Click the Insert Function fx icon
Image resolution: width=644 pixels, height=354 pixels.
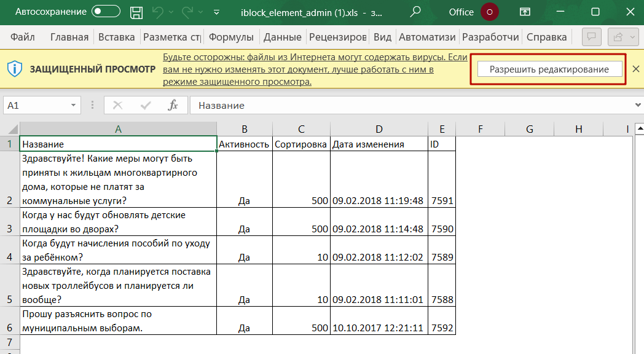point(173,106)
